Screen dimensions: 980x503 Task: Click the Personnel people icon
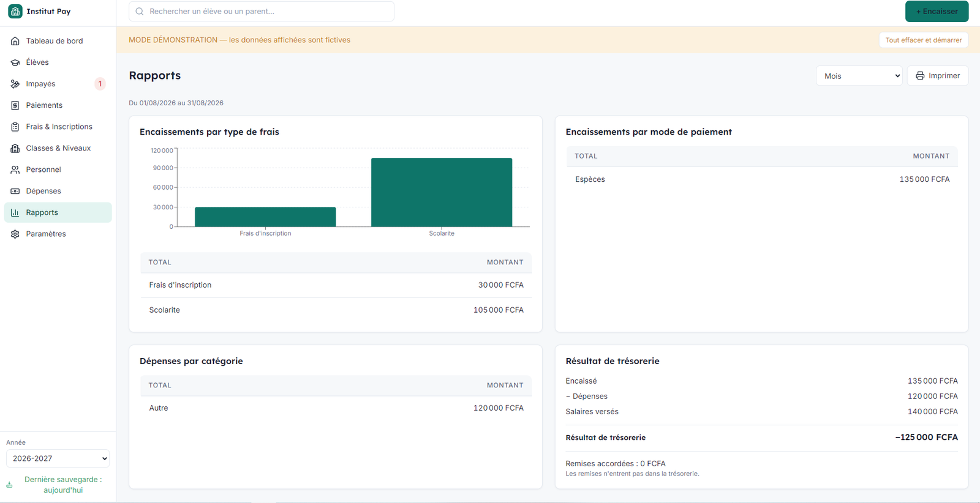coord(15,170)
